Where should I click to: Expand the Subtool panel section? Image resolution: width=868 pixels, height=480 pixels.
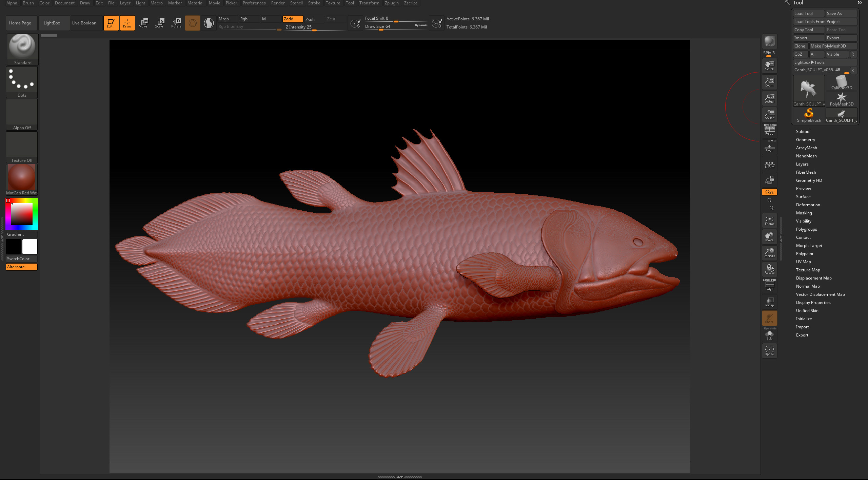point(803,131)
